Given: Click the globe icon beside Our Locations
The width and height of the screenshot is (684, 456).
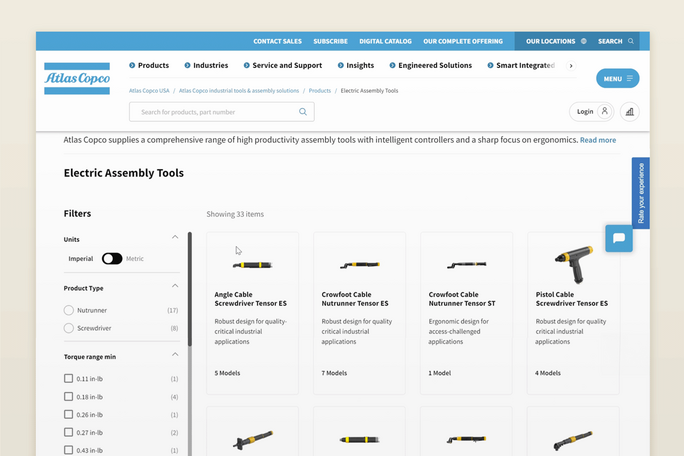Looking at the screenshot, I should [584, 42].
